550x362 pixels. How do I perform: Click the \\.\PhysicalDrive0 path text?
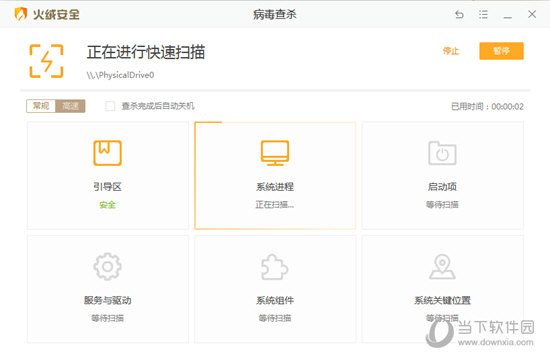click(x=120, y=75)
